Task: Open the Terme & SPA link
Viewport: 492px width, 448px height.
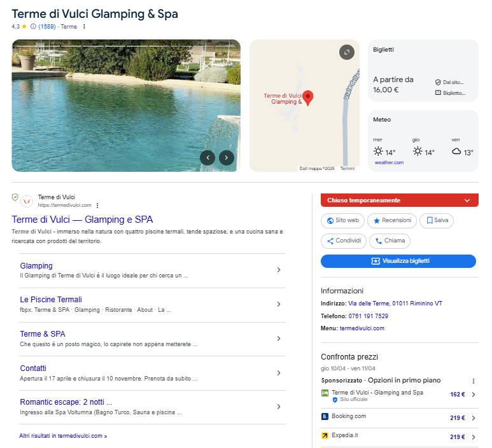Action: (43, 334)
